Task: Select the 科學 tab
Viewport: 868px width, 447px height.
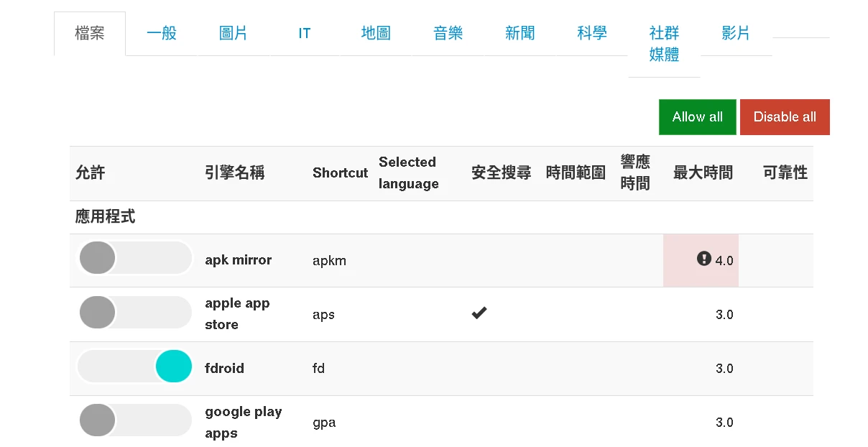Action: click(591, 34)
